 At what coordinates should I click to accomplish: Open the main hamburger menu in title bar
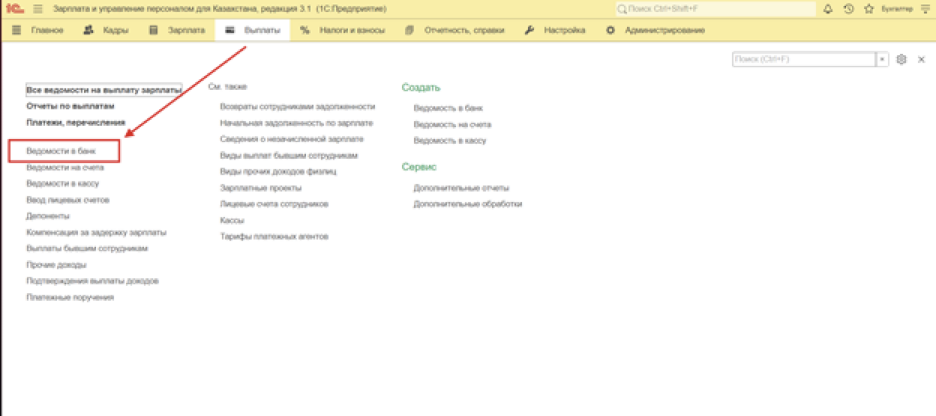(x=38, y=9)
